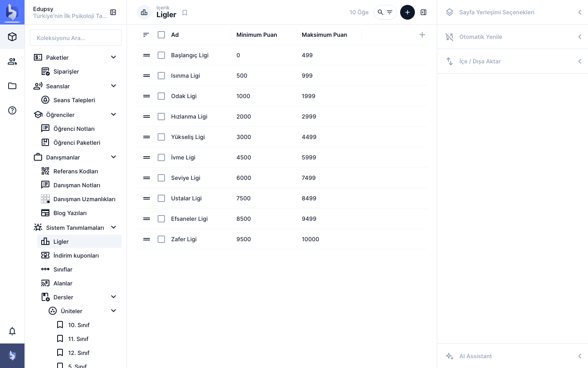
Task: Check the Yükseliş Ligi checkbox
Action: 161,137
